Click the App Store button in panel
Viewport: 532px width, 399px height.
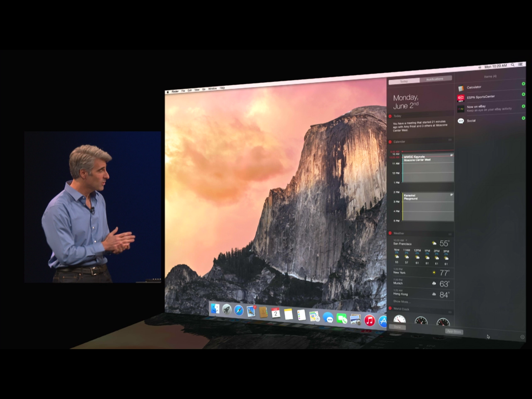(454, 331)
